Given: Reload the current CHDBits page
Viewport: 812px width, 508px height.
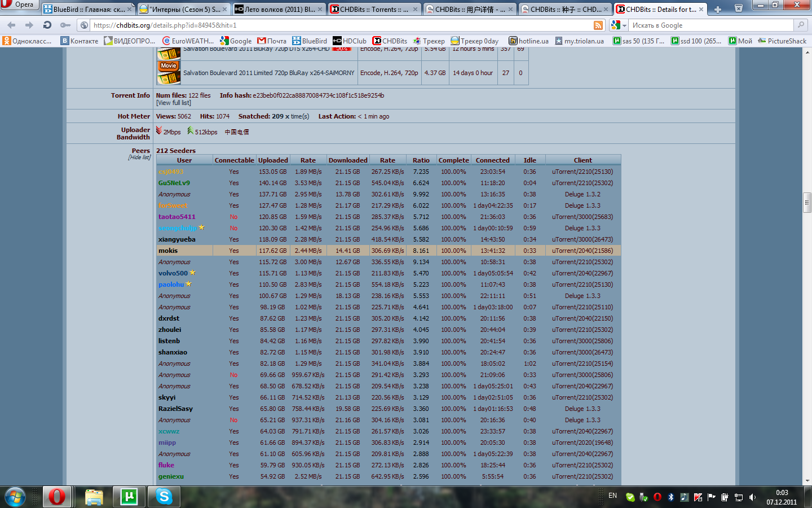Looking at the screenshot, I should pyautogui.click(x=47, y=25).
